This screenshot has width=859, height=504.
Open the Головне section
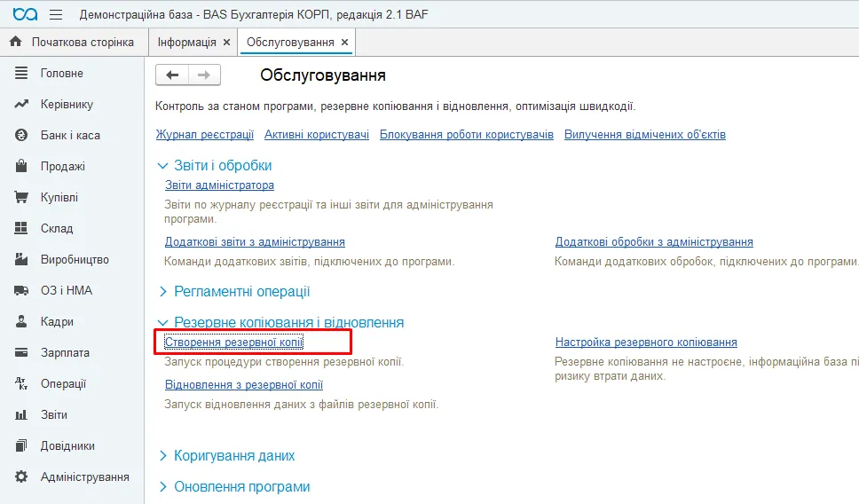pos(62,73)
